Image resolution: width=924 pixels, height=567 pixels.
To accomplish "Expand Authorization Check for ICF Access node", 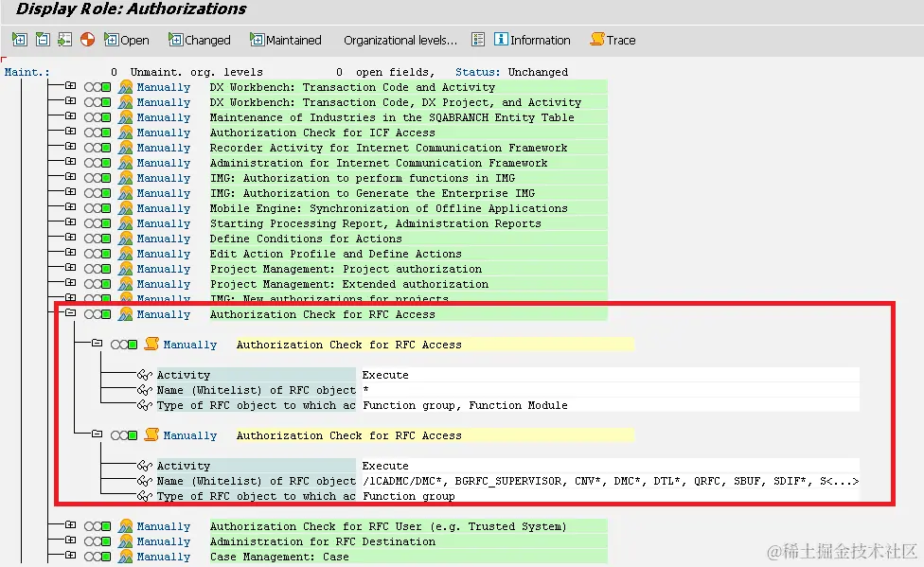I will pyautogui.click(x=71, y=132).
